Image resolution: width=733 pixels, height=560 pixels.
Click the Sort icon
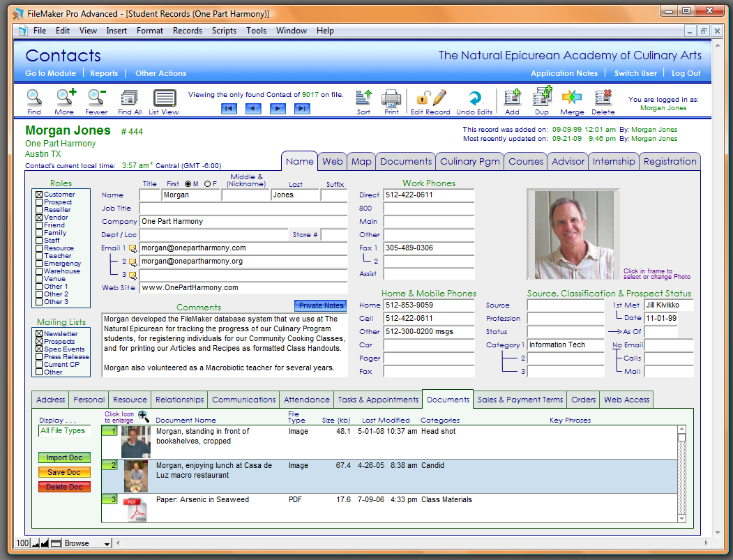[x=363, y=97]
